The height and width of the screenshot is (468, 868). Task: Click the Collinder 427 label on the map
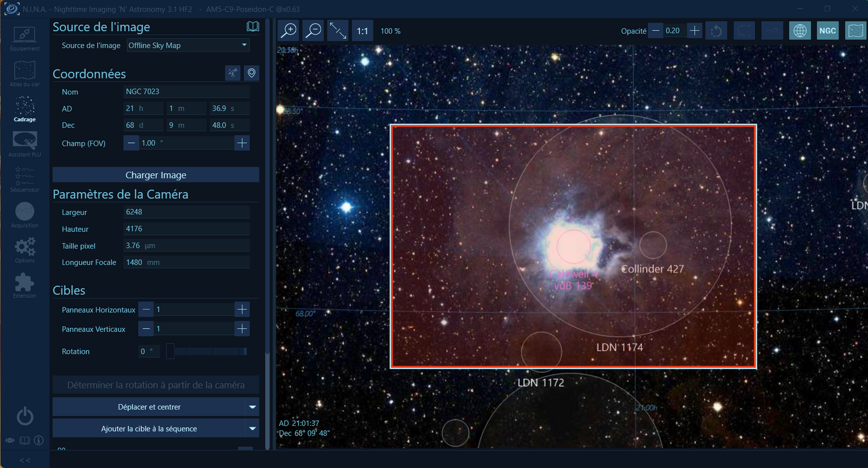(x=652, y=269)
